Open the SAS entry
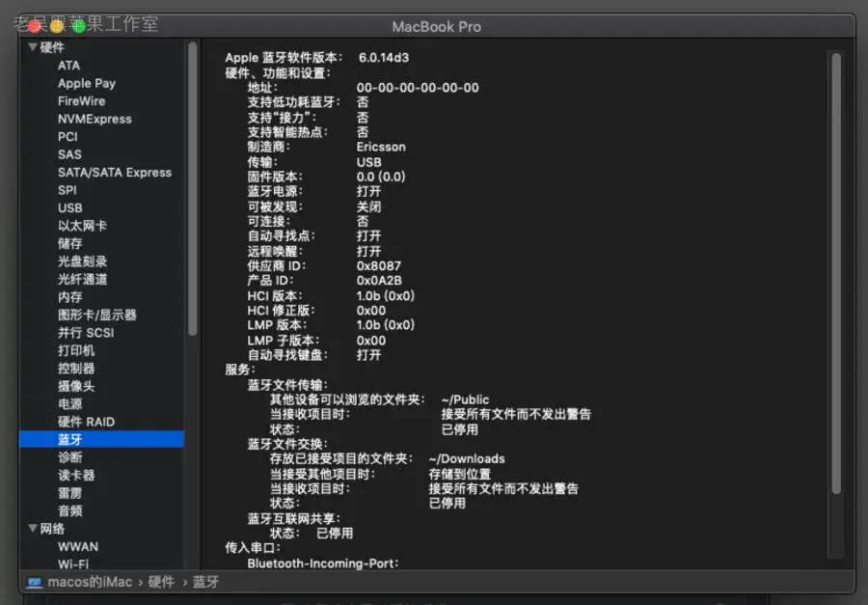 (69, 154)
